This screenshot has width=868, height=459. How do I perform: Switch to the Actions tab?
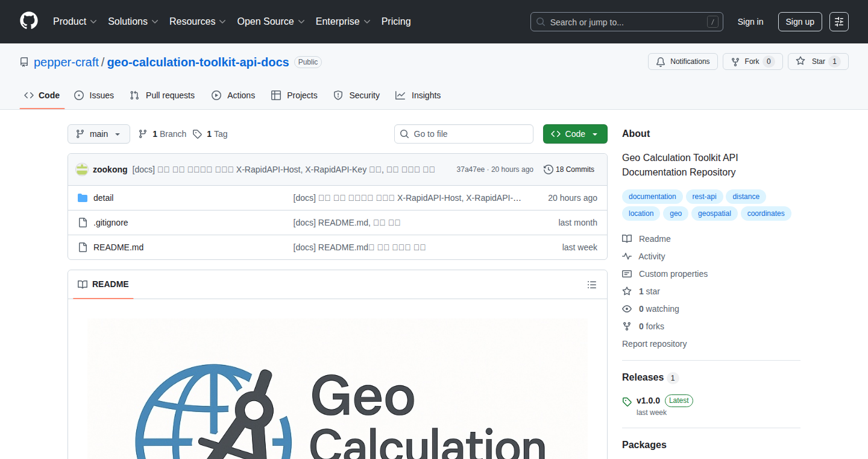click(233, 95)
